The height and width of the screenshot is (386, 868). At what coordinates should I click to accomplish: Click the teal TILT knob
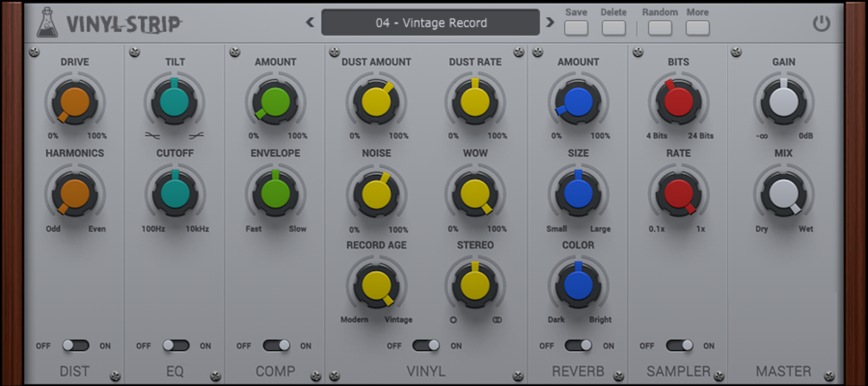click(x=174, y=102)
